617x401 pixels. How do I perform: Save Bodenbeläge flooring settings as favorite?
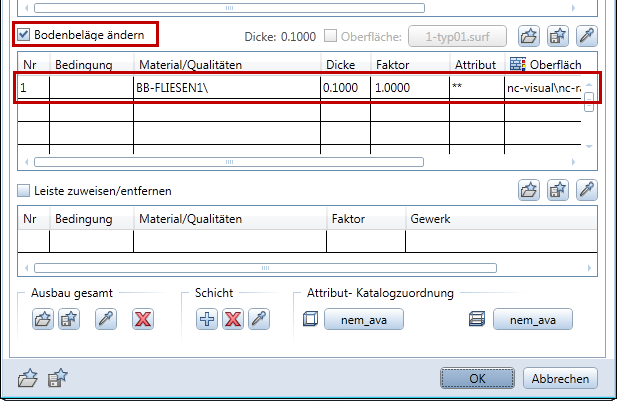[x=558, y=37]
